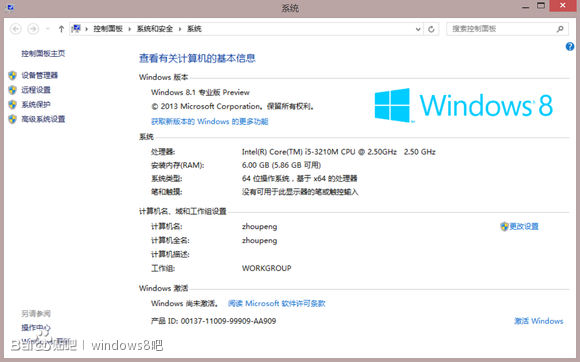The width and height of the screenshot is (580, 362).
Task: Expand the chevron before 系统 breadcrumb
Action: tap(180, 29)
